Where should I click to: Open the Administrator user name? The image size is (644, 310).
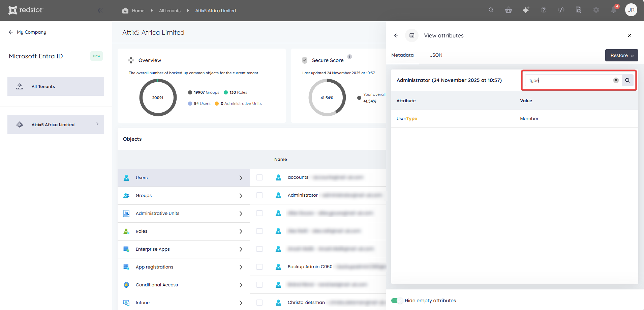[303, 195]
